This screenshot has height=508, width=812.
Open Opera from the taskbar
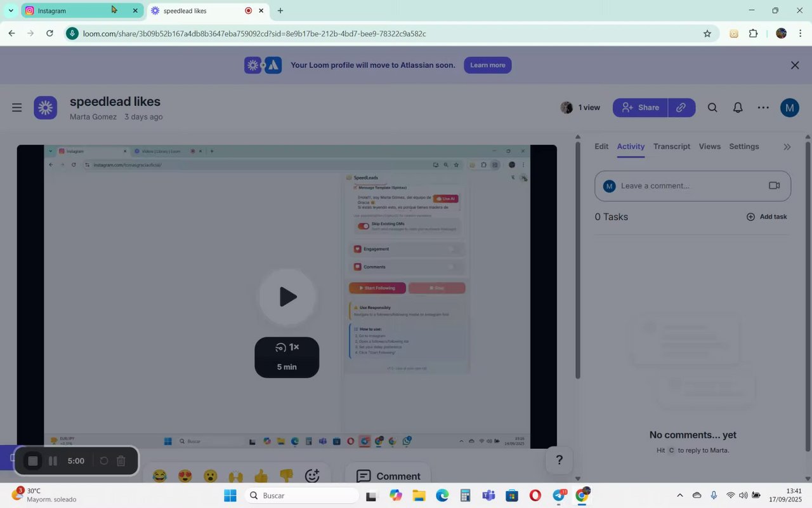coord(535,495)
